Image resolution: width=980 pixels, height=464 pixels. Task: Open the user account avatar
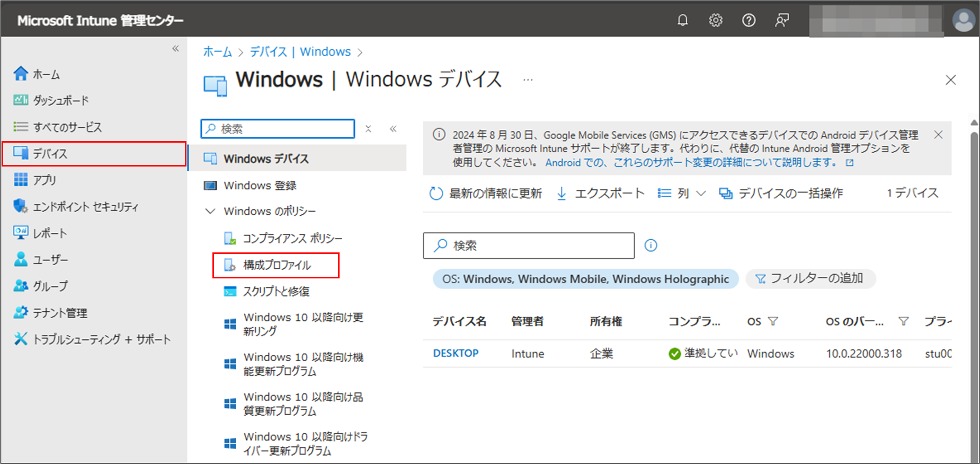[964, 21]
